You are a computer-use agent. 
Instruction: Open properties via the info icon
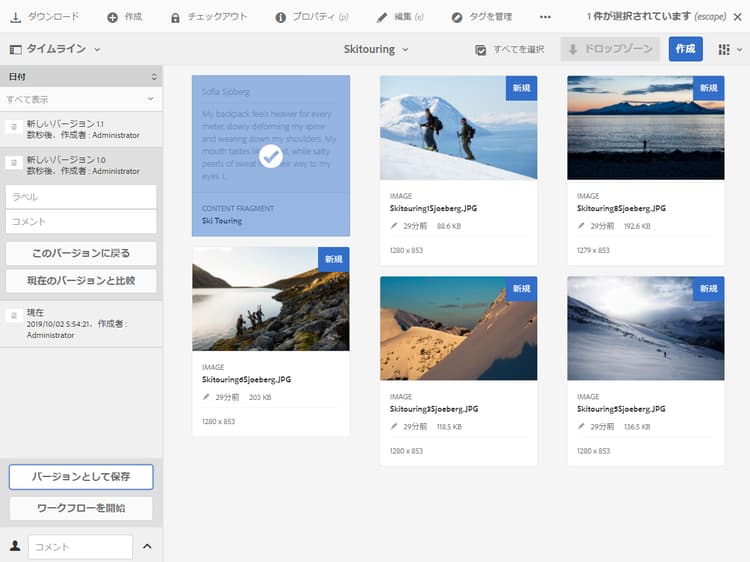coord(281,17)
